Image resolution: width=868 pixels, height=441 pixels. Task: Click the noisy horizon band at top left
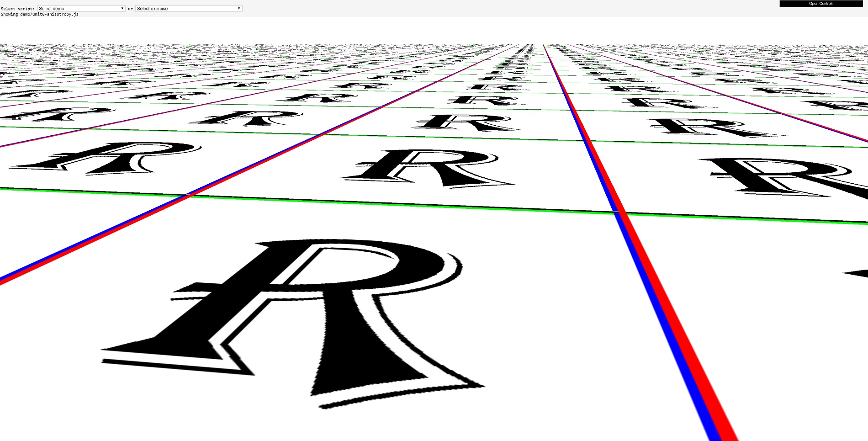tap(91, 51)
